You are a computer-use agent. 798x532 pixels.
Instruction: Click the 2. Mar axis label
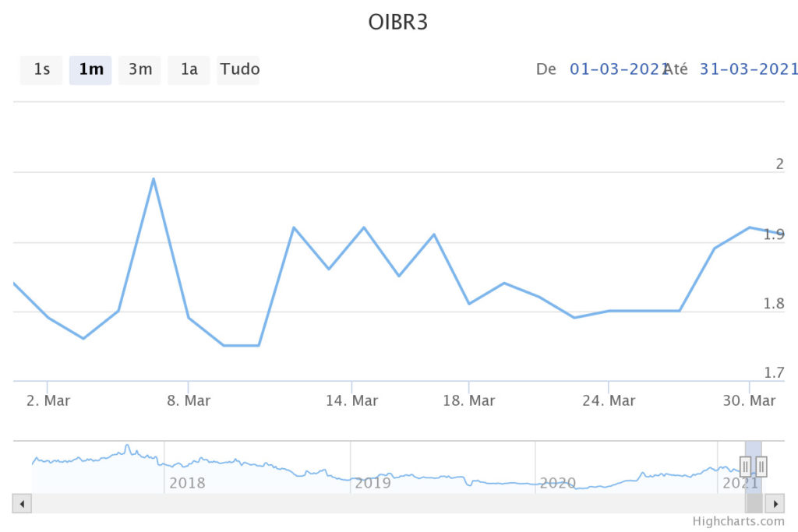48,401
